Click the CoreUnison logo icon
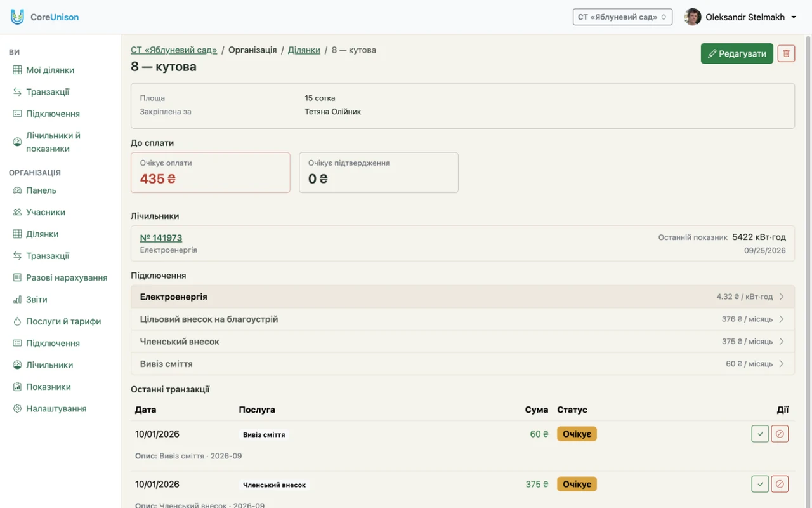812x508 pixels. click(17, 17)
